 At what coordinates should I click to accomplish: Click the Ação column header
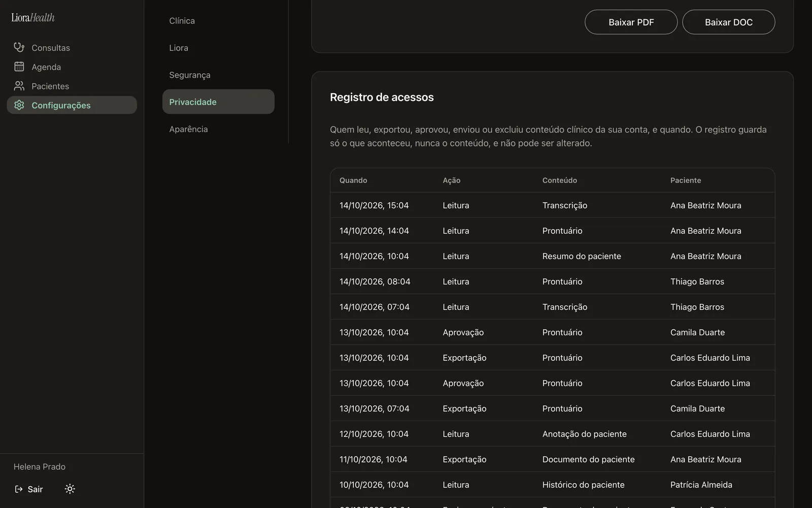[452, 180]
